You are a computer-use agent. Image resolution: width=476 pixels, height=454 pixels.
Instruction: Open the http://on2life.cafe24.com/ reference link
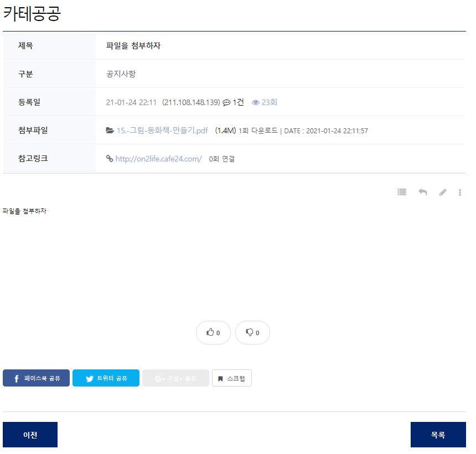[158, 159]
